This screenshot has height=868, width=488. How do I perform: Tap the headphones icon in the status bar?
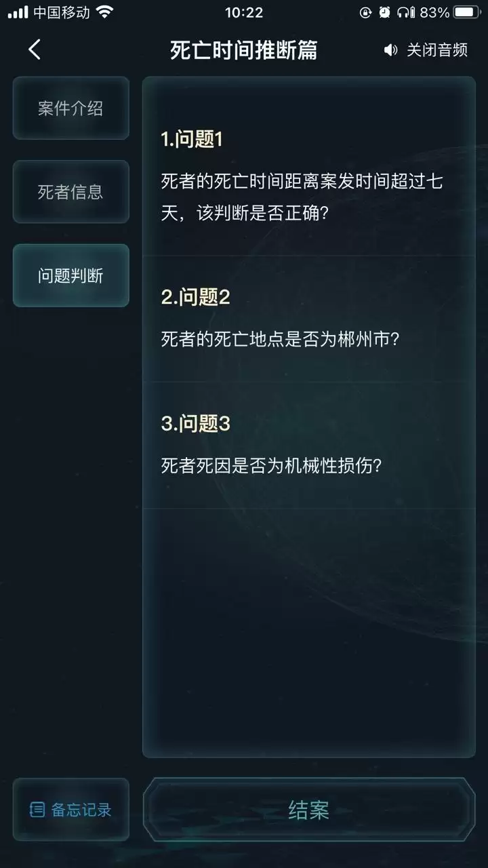point(405,11)
